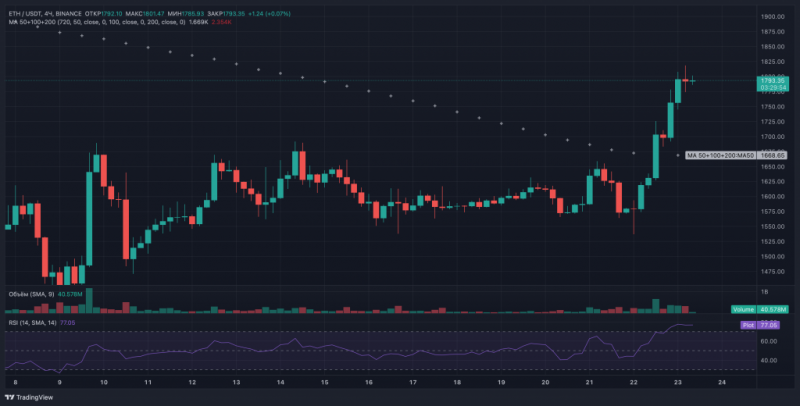Click date 17 on the time axis
The width and height of the screenshot is (800, 406).
(x=413, y=383)
